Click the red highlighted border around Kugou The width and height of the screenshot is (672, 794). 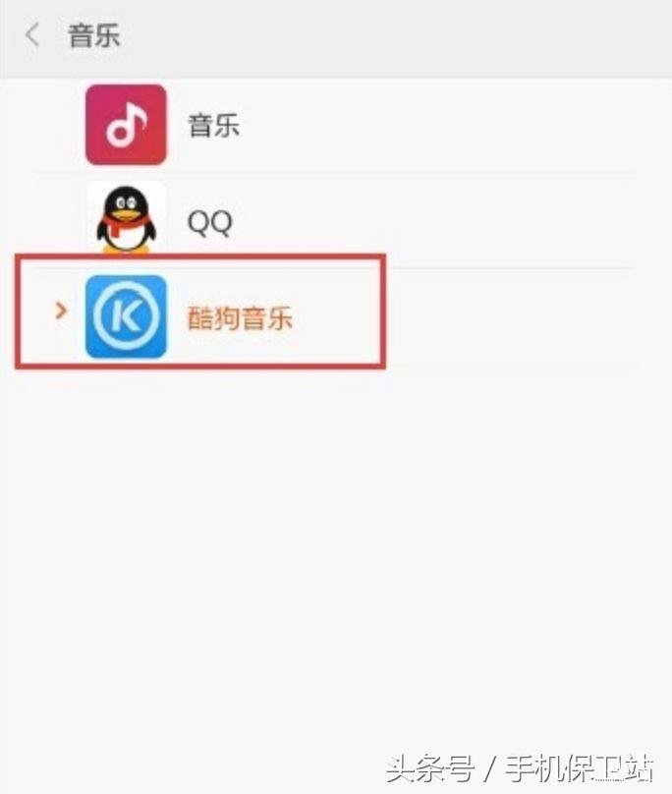point(200,256)
